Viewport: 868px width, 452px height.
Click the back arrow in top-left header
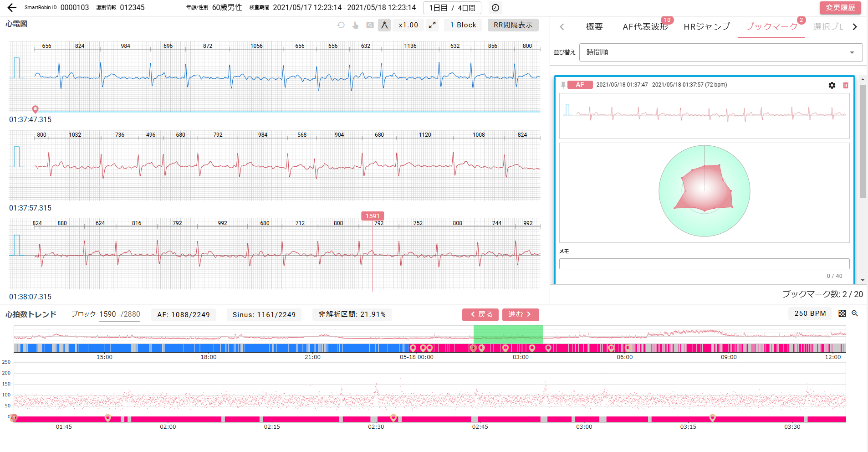point(12,8)
